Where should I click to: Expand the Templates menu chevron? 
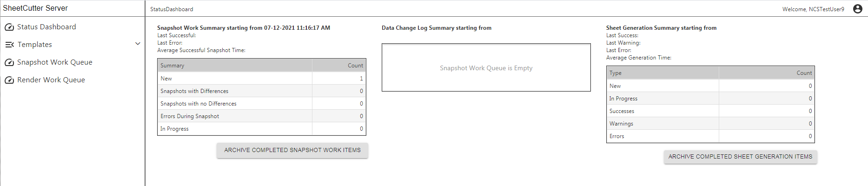(x=138, y=44)
